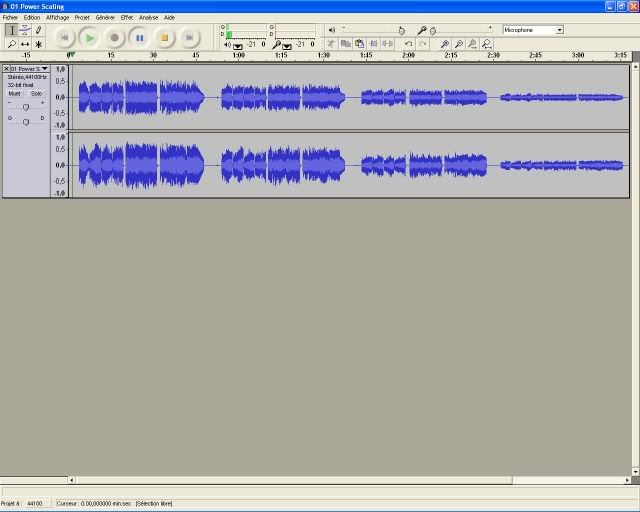The image size is (640, 512).
Task: Toggle Muet on the track
Action: (15, 93)
